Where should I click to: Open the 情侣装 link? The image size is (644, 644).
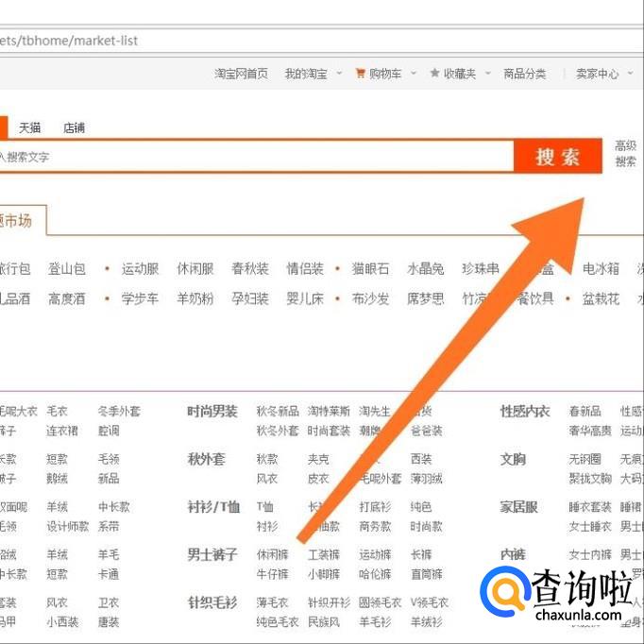click(x=305, y=268)
